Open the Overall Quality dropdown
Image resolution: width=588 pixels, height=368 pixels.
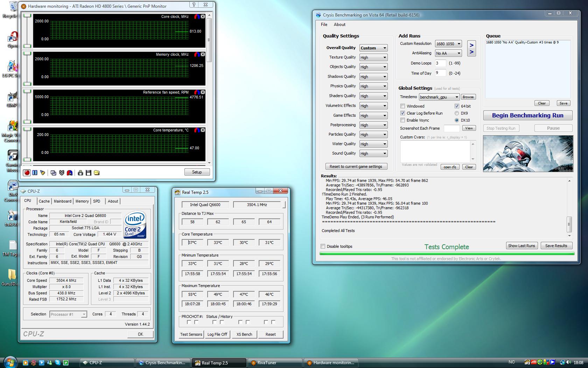(x=373, y=48)
